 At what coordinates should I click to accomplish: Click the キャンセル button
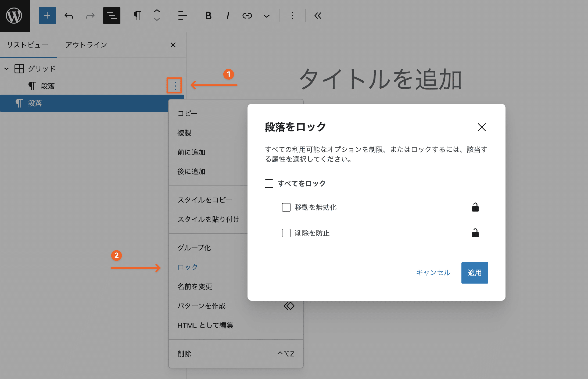[x=433, y=273]
